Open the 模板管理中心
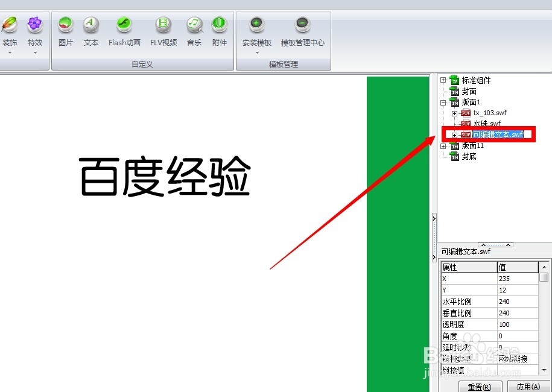Viewport: 552px width, 392px height. click(x=302, y=32)
